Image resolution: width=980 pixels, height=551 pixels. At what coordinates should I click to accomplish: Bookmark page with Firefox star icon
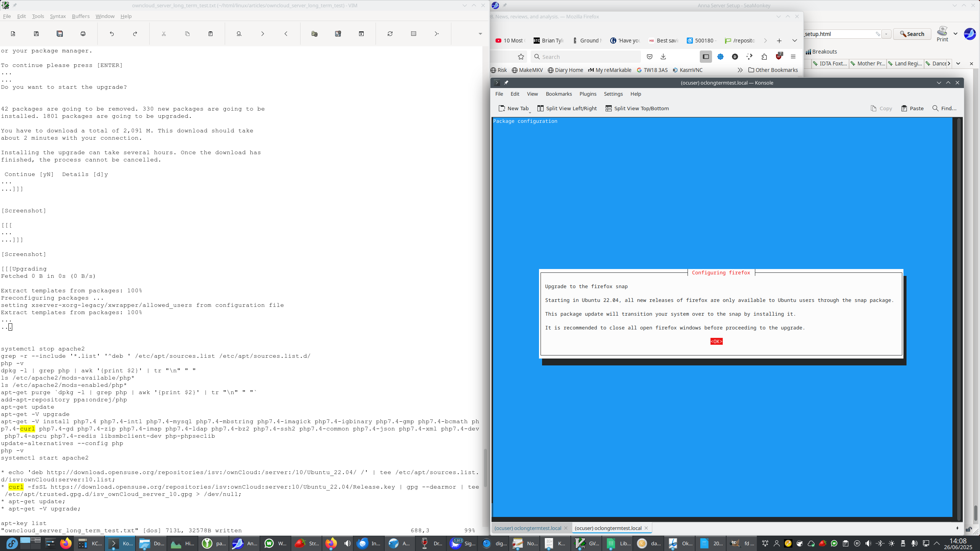(521, 57)
